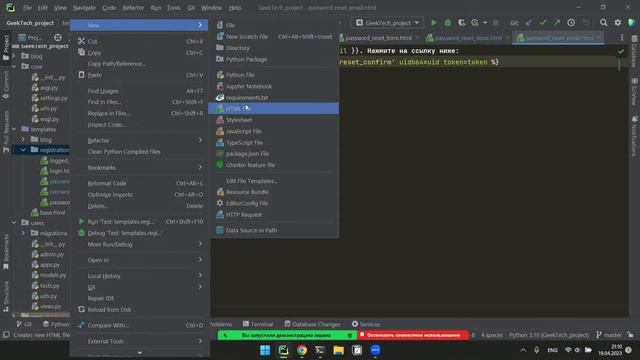
Task: Open the Structure side tool window
Action: coord(6,296)
